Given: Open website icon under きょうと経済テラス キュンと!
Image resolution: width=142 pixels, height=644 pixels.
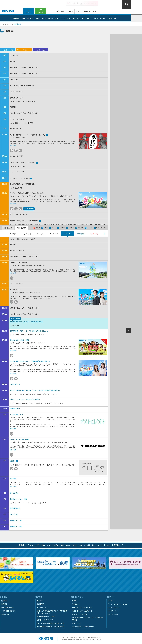Looking at the screenshot, I should (x=12, y=378).
